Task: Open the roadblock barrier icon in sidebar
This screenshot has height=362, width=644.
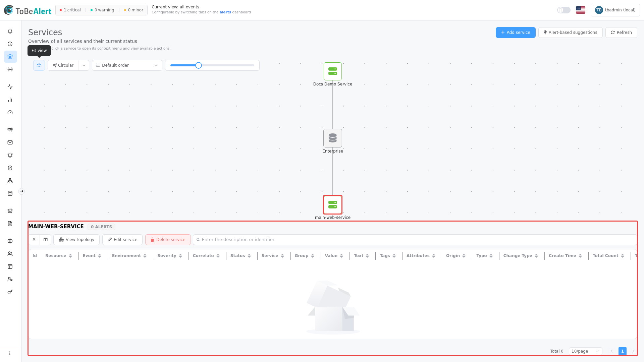Action: pyautogui.click(x=10, y=130)
